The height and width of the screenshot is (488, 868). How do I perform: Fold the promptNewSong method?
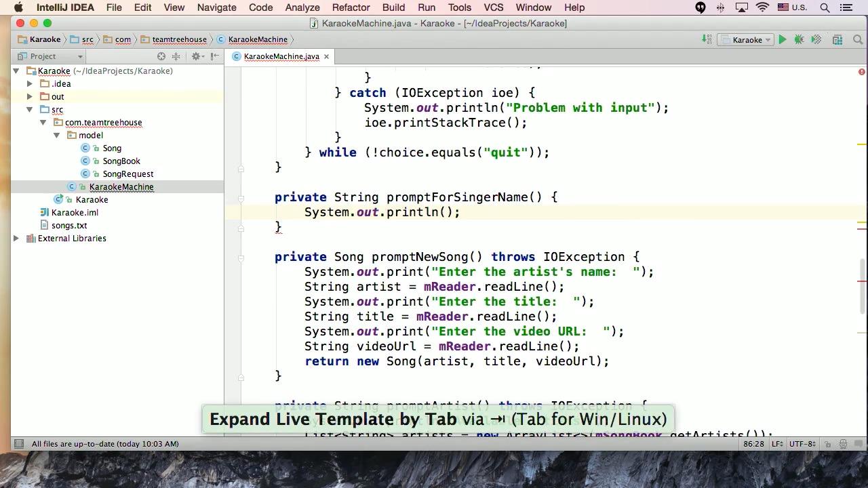coord(241,258)
